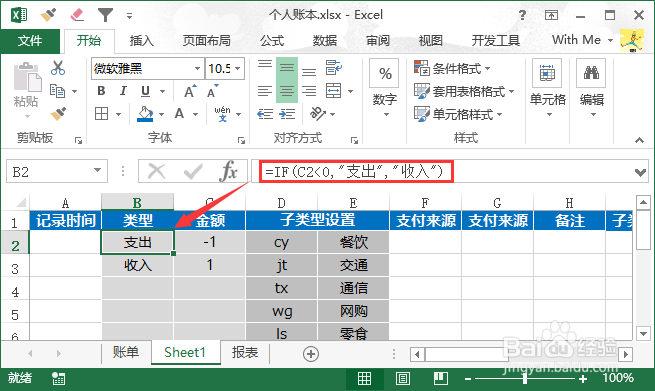Switch to the 插入 (Insert) tab
655x391 pixels.
[142, 41]
